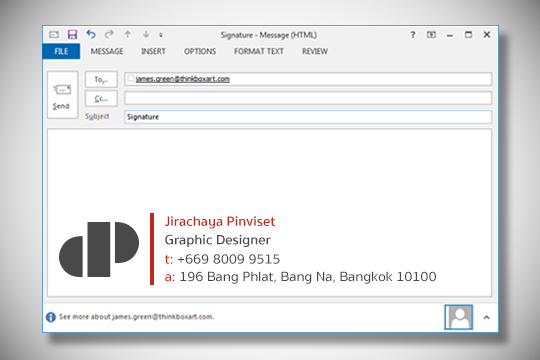Screen dimensions: 540x360
Task: Minimize the message window
Action: click(450, 35)
